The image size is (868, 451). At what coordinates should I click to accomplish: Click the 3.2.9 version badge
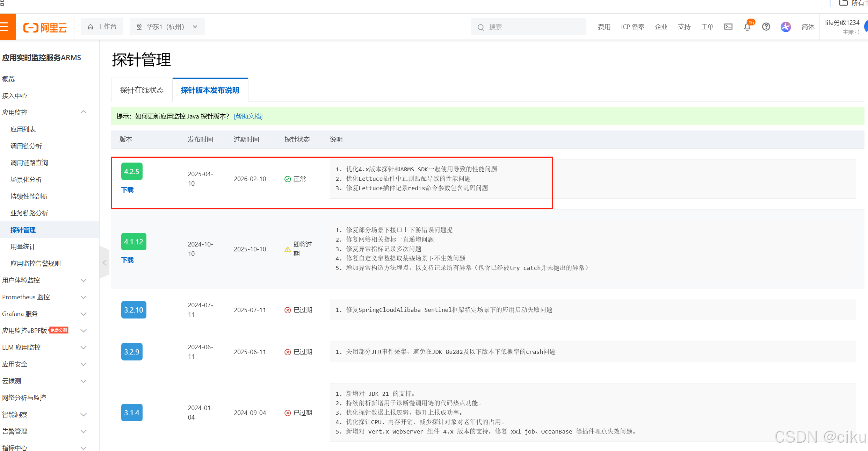[132, 352]
